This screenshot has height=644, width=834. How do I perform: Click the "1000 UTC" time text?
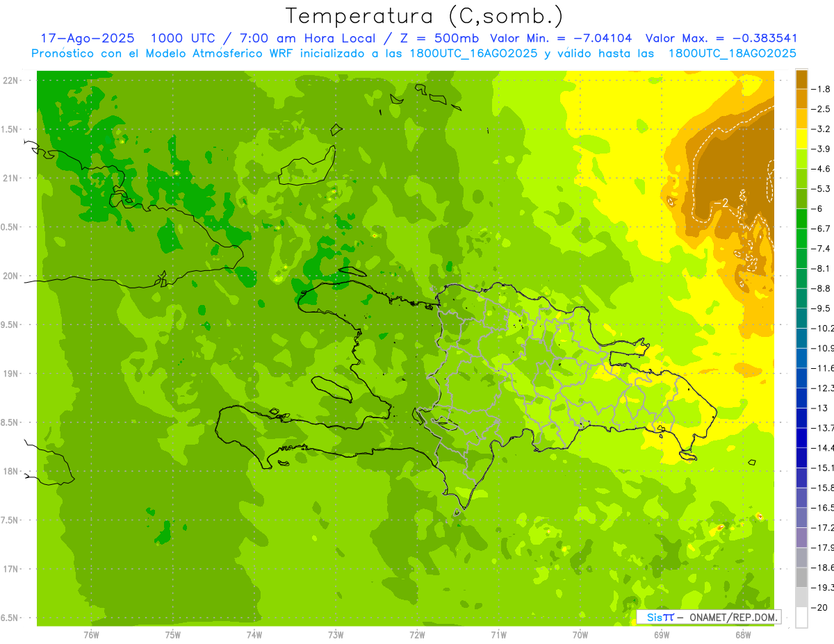tap(183, 38)
